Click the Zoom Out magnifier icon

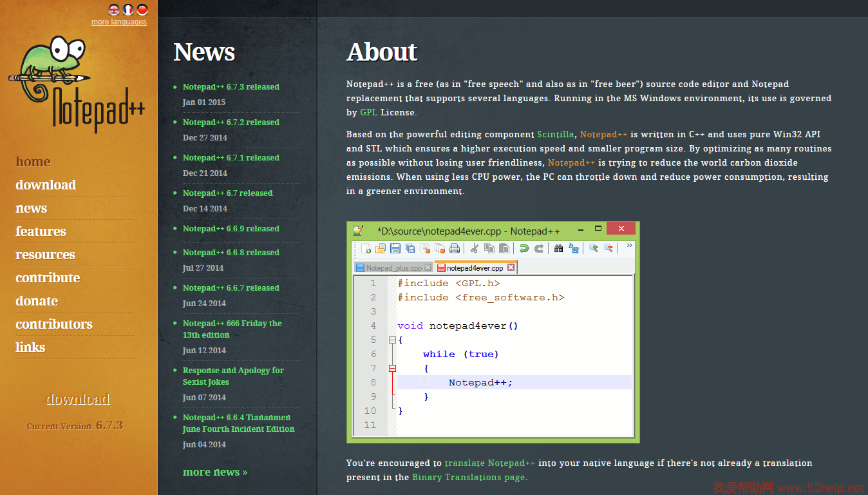(x=609, y=249)
